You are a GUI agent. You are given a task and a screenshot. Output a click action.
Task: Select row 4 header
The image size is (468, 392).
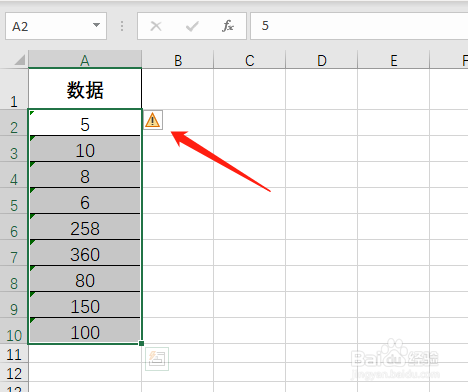(x=14, y=175)
